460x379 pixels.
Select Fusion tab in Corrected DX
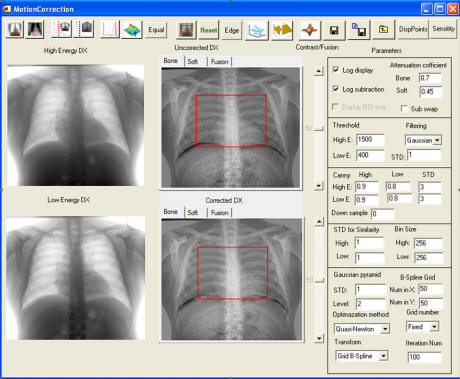[220, 213]
